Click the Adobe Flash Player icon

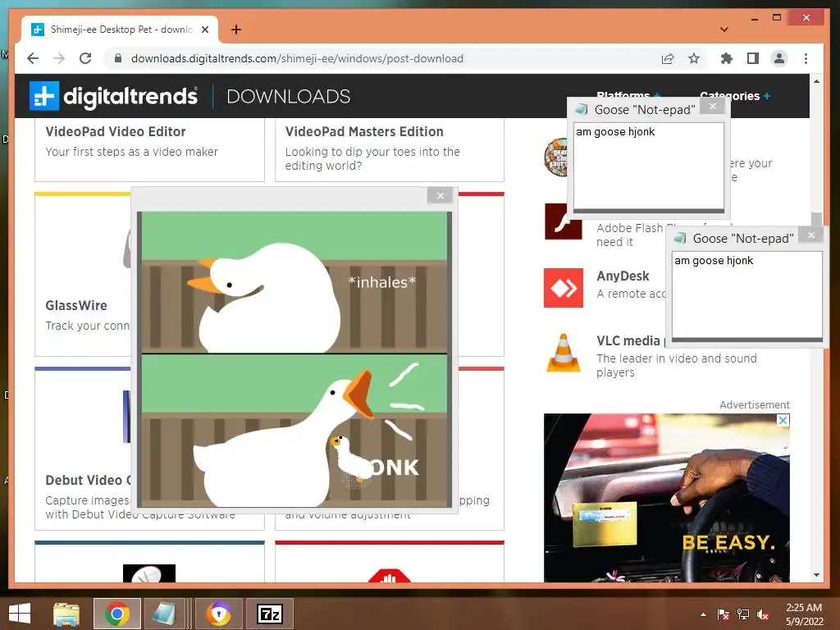coord(563,221)
